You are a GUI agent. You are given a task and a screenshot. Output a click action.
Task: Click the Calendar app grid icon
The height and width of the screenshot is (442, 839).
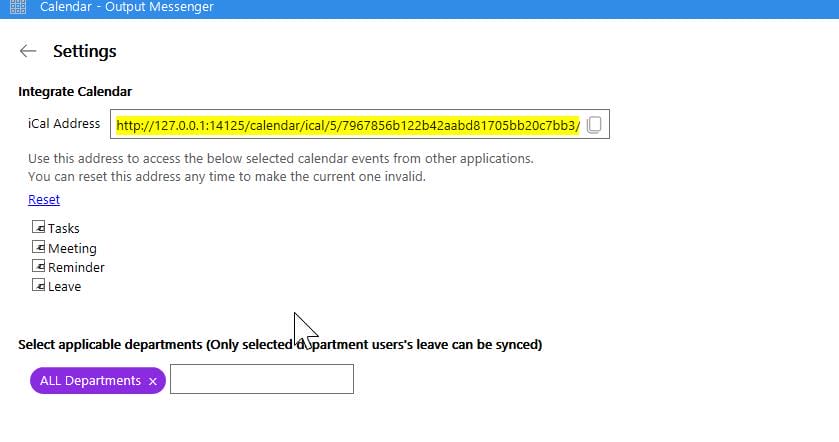coord(18,7)
